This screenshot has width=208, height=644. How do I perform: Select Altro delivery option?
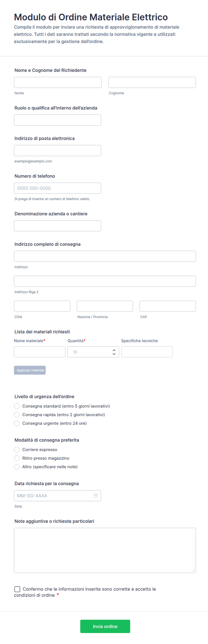coord(17,467)
